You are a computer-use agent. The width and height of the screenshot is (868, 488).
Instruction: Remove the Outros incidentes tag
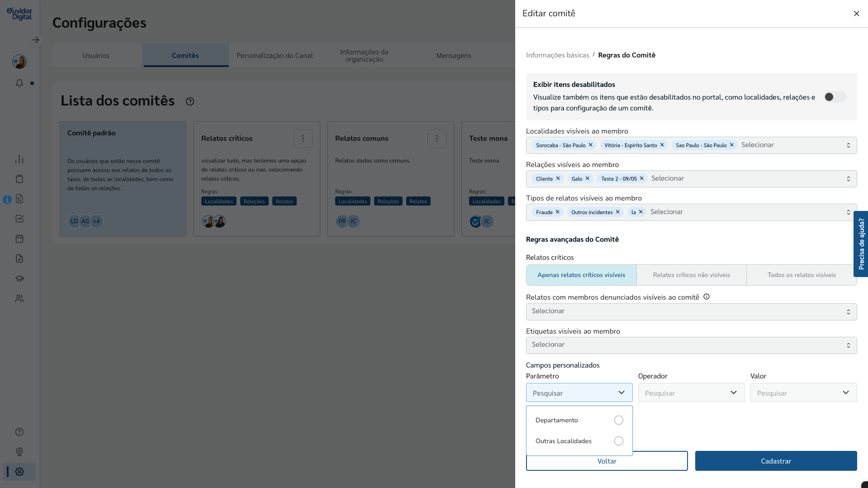[x=617, y=212]
